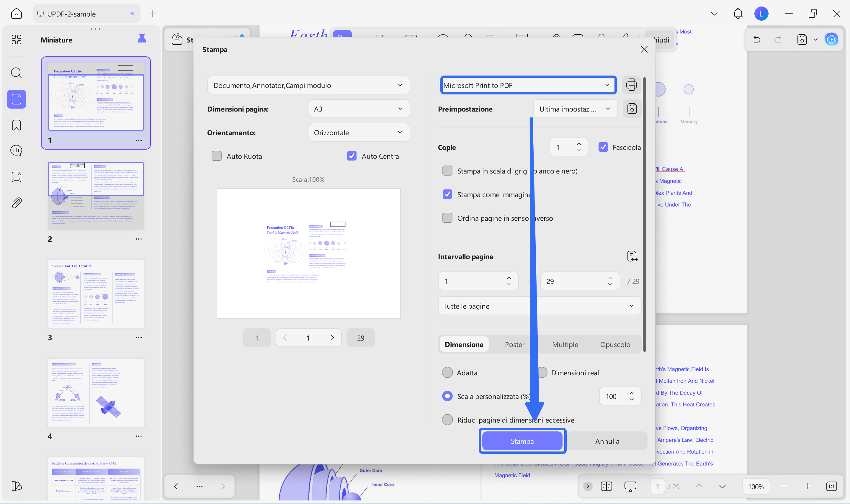This screenshot has height=504, width=850.
Task: Zoom out the document view
Action: pos(784,486)
